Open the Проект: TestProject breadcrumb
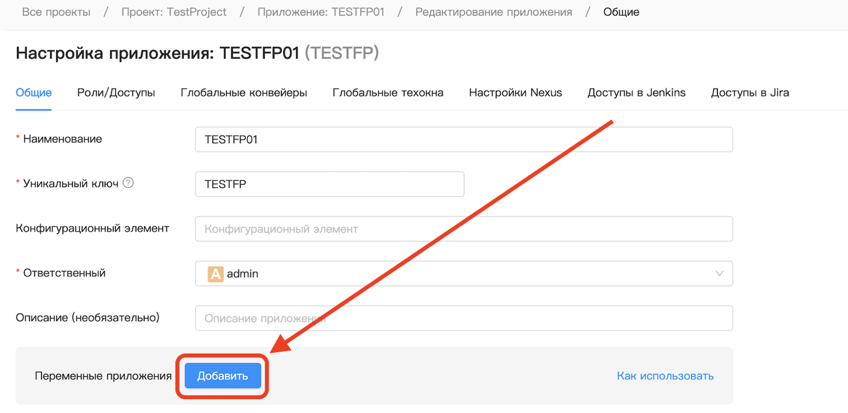This screenshot has width=848, height=413. pos(174,12)
